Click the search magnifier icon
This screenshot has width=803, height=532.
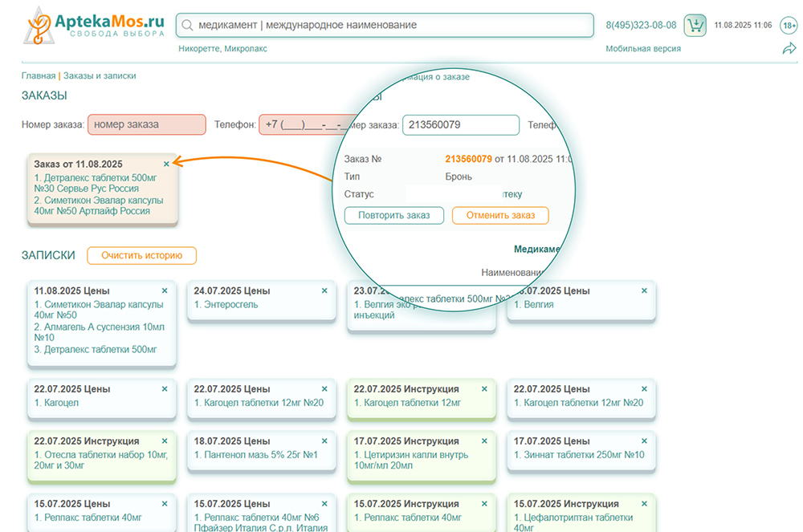pos(187,26)
